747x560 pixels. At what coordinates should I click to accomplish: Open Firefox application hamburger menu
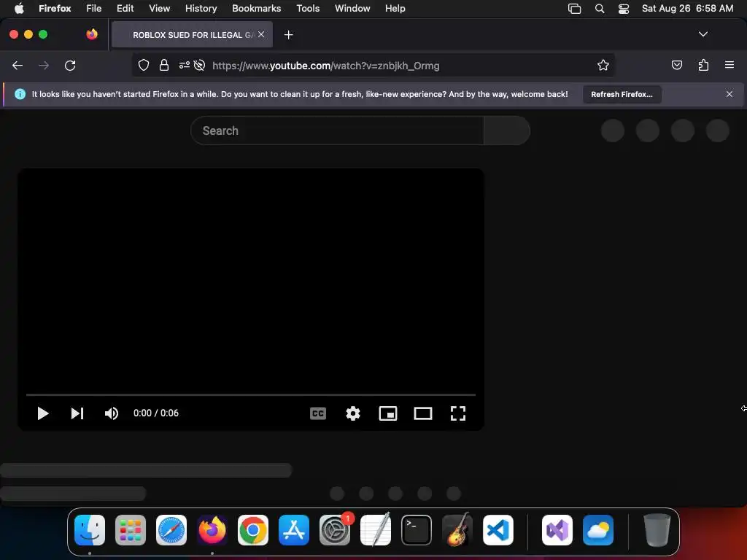point(729,65)
